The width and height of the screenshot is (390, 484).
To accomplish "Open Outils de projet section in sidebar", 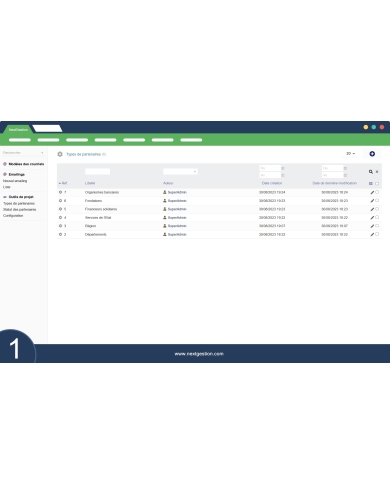I will tap(21, 197).
